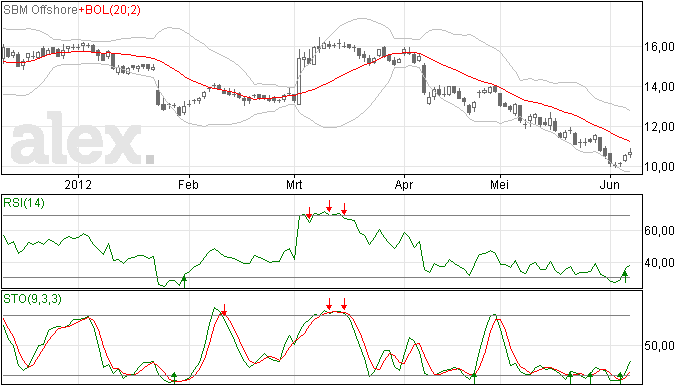690x387 pixels.
Task: Click the 50,00 stochastic scale label
Action: pos(659,346)
